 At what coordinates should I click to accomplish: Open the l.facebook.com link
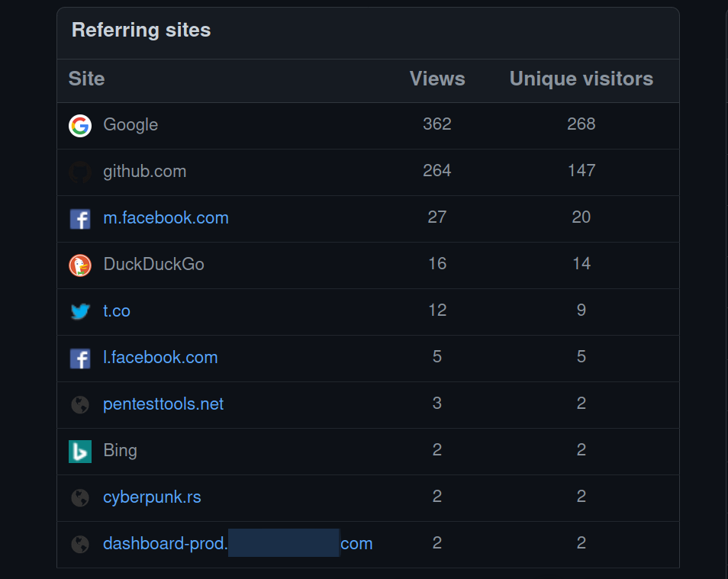[x=160, y=358]
